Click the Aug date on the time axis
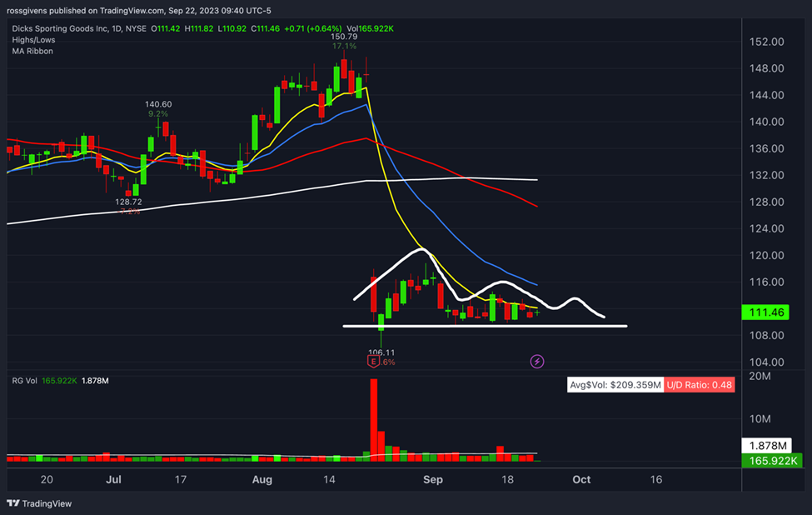The height and width of the screenshot is (515, 812). tap(262, 480)
